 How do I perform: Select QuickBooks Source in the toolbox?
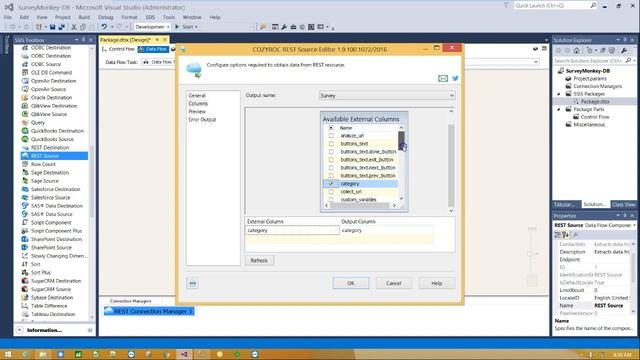click(52, 139)
